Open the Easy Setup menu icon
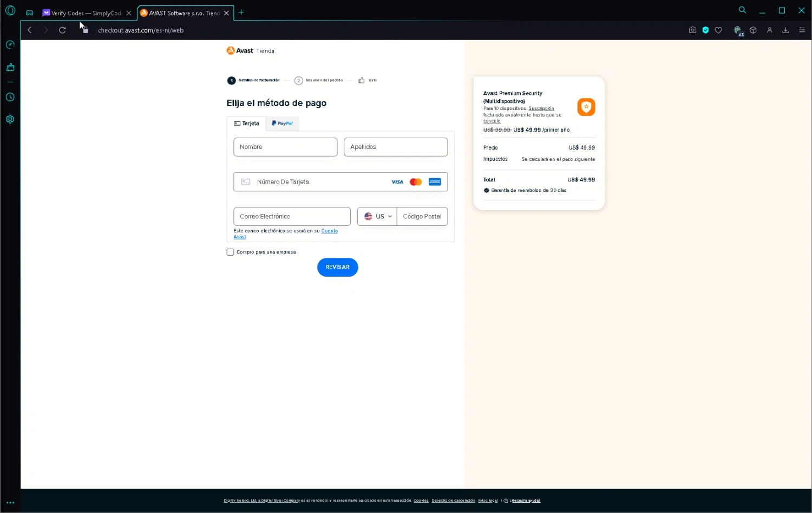The width and height of the screenshot is (812, 513). point(802,30)
